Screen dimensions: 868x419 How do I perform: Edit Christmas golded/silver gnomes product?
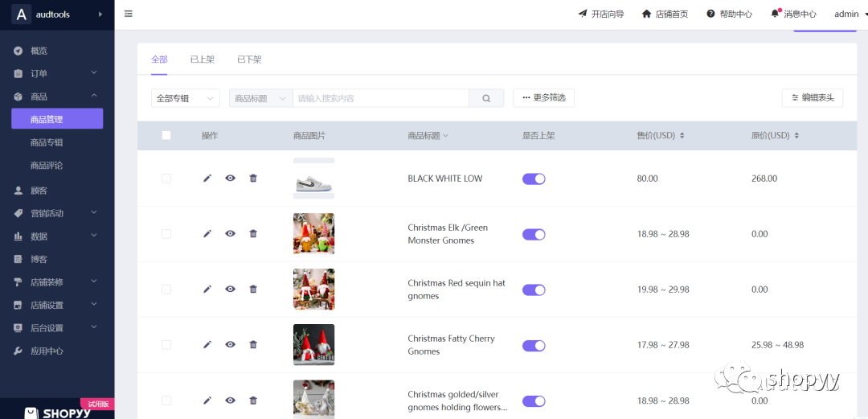coord(207,401)
